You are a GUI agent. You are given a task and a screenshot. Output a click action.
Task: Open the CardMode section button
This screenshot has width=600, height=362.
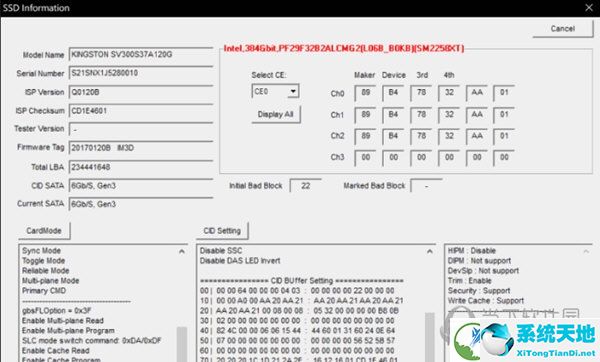click(x=44, y=231)
